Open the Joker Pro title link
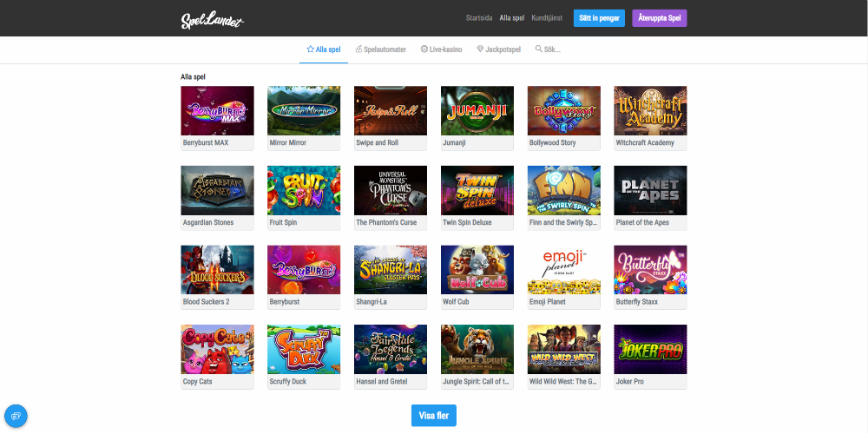Screen dimensions: 868x434 [630, 382]
